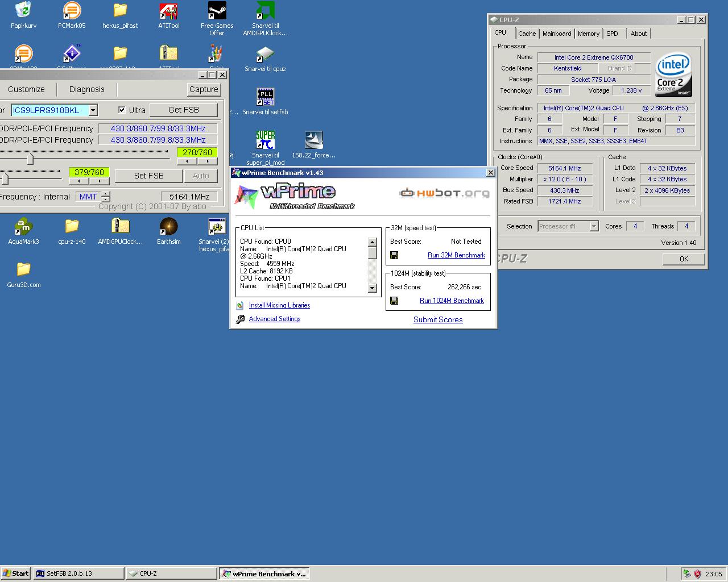Open the hexus_pifast folder
This screenshot has height=582, width=728.
[x=120, y=11]
